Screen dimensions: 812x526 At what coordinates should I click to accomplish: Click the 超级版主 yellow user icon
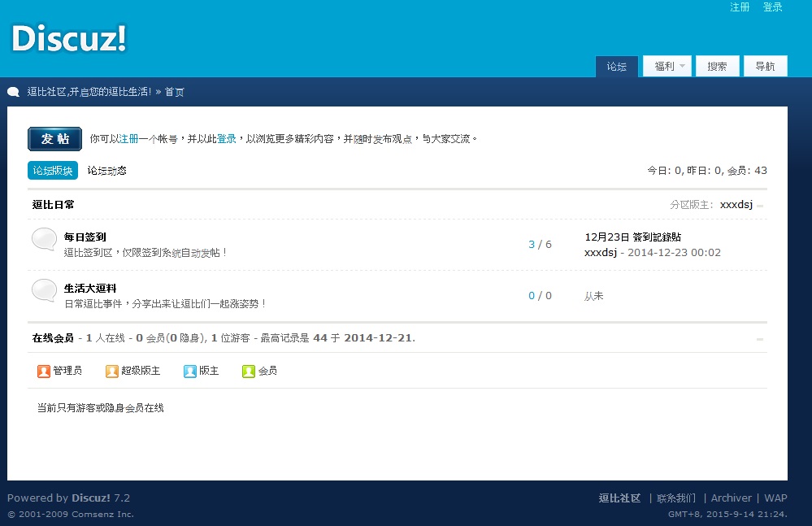112,372
